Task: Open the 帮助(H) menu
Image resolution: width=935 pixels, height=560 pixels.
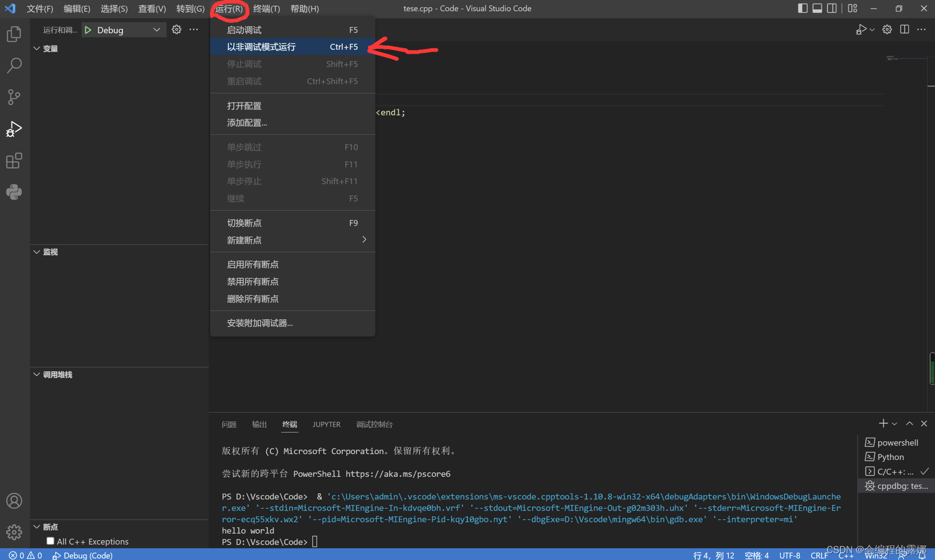Action: [305, 8]
